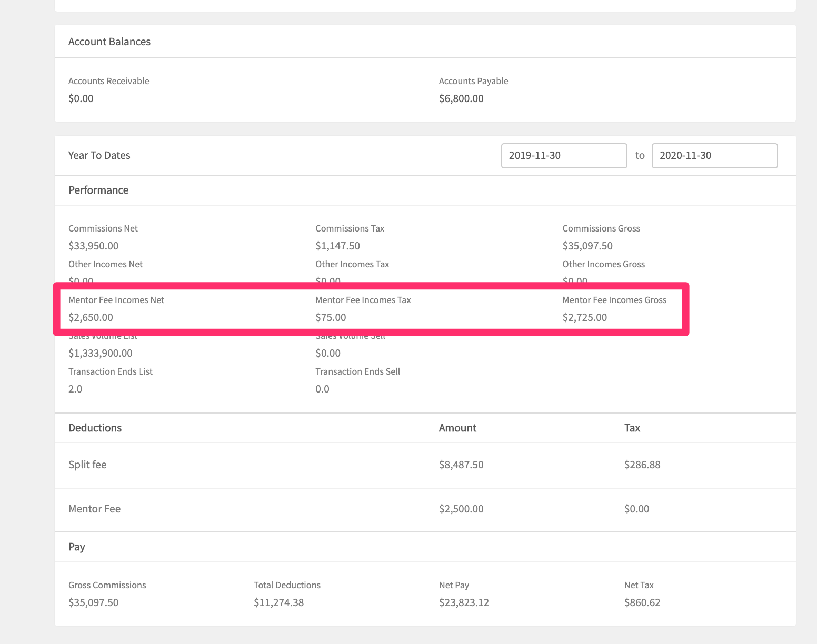Image resolution: width=817 pixels, height=644 pixels.
Task: Click the Performance section title
Action: pos(98,190)
